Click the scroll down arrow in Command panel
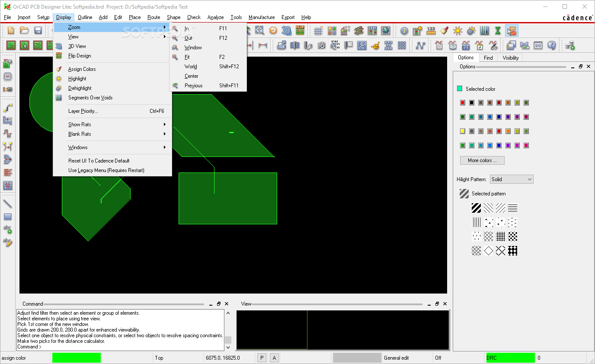This screenshot has height=364, width=595. coord(228,347)
